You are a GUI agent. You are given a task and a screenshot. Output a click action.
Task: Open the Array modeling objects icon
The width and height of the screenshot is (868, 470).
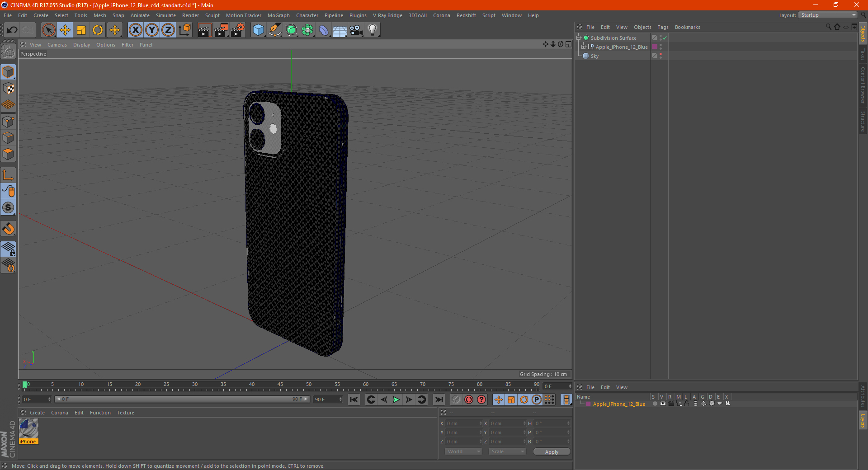tap(307, 30)
